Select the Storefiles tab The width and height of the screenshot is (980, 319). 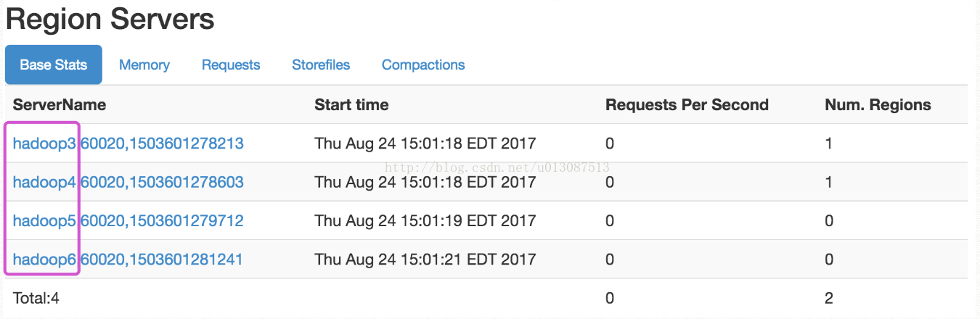(x=321, y=65)
